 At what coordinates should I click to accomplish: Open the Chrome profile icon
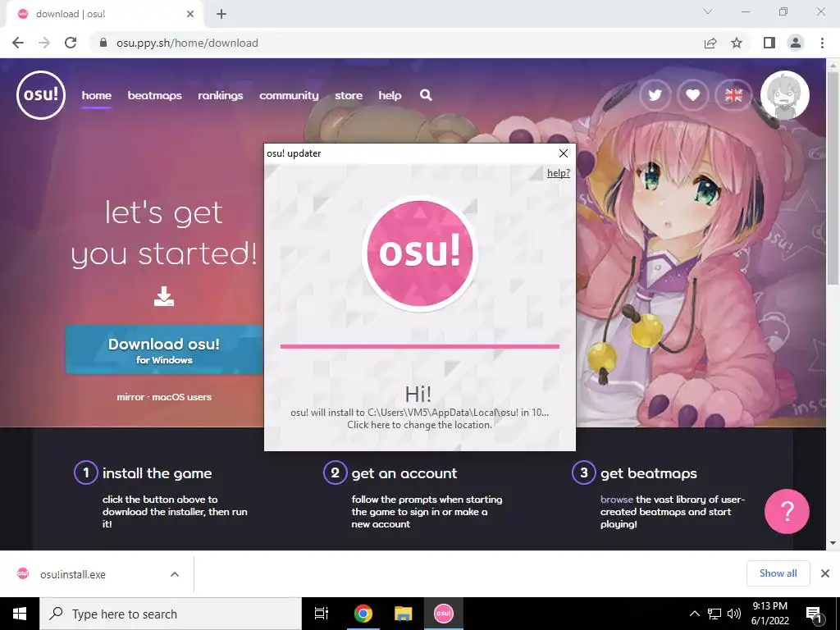796,43
